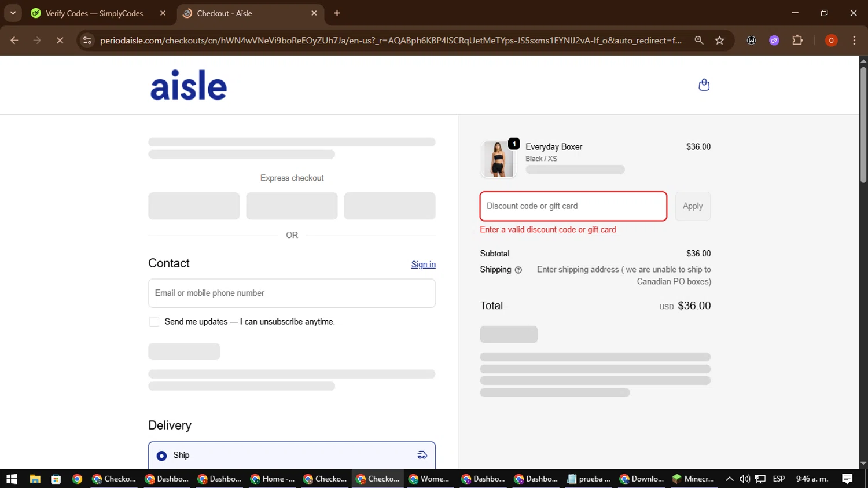Open the Wome... Chrome taskbar window
Viewport: 868px width, 488px height.
click(x=430, y=479)
